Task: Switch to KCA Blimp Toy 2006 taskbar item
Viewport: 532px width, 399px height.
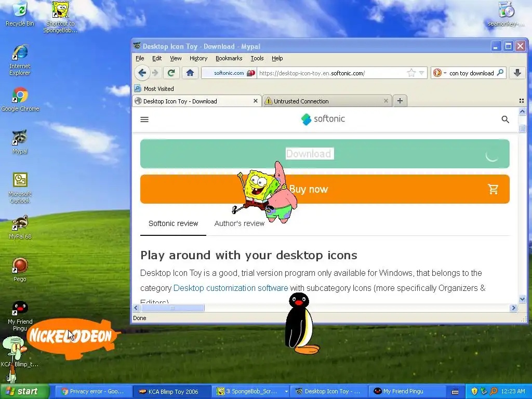Action: click(x=171, y=392)
